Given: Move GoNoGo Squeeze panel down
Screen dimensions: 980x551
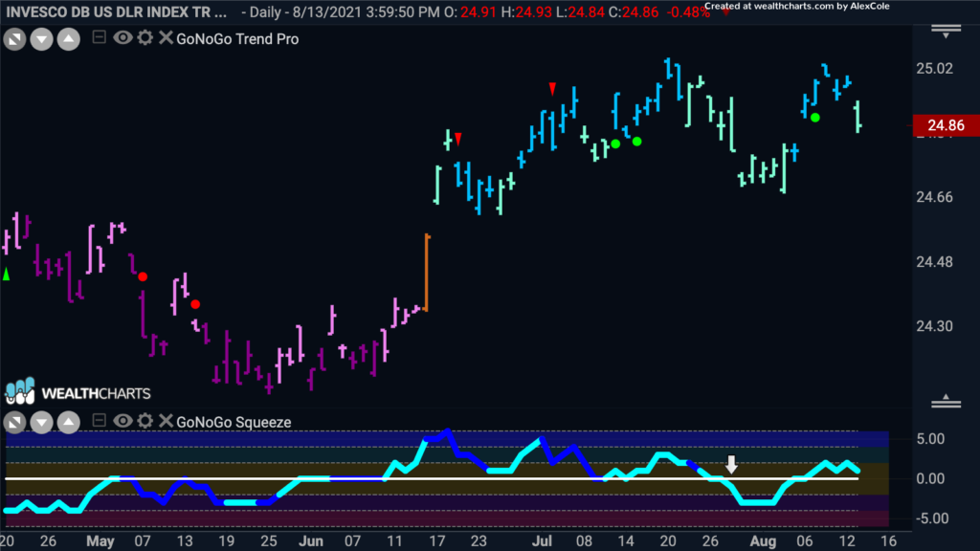Looking at the screenshot, I should (x=41, y=423).
